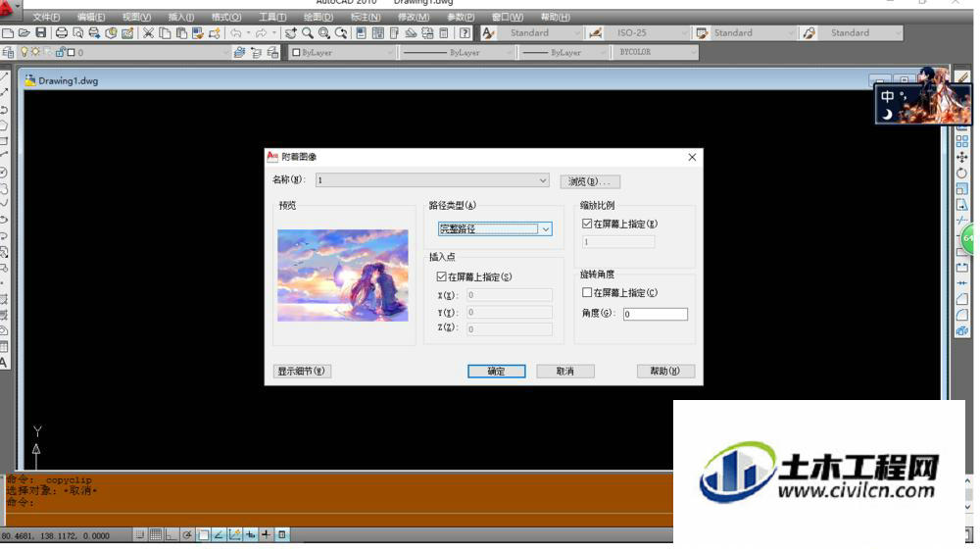The image size is (980, 551).
Task: Click the Paste clipboard icon
Action: click(181, 32)
